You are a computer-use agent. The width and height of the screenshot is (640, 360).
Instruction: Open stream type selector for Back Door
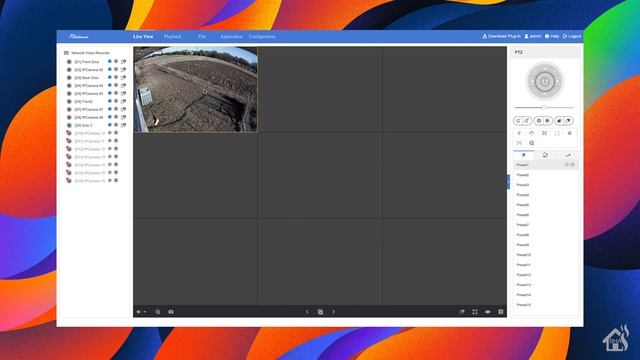[x=123, y=78]
